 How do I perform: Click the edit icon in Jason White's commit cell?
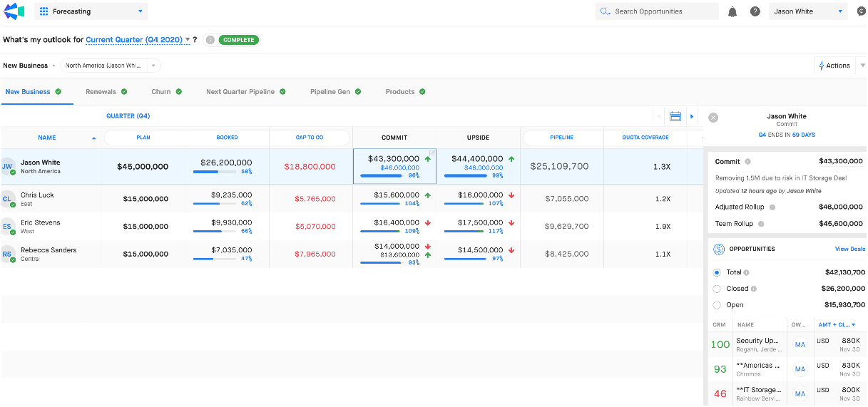432,153
